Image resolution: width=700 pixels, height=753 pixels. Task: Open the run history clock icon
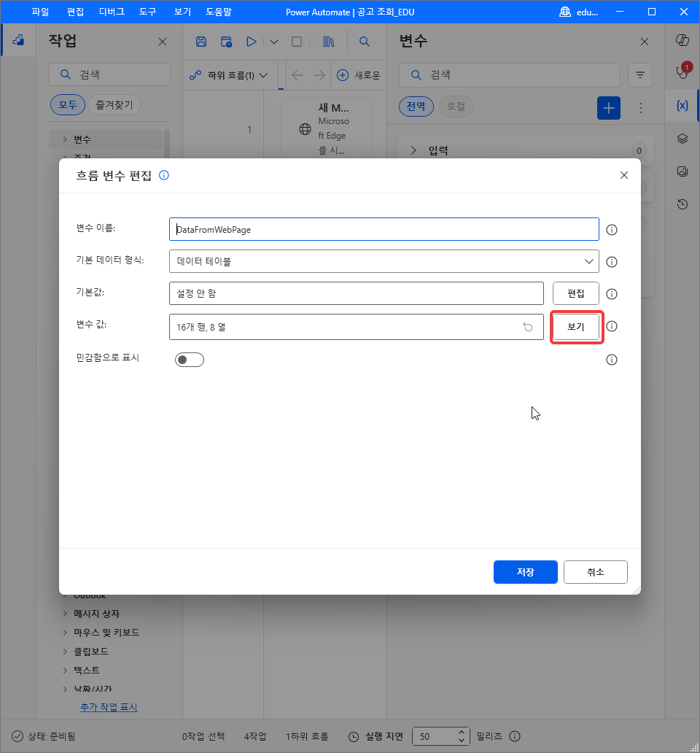tap(682, 204)
